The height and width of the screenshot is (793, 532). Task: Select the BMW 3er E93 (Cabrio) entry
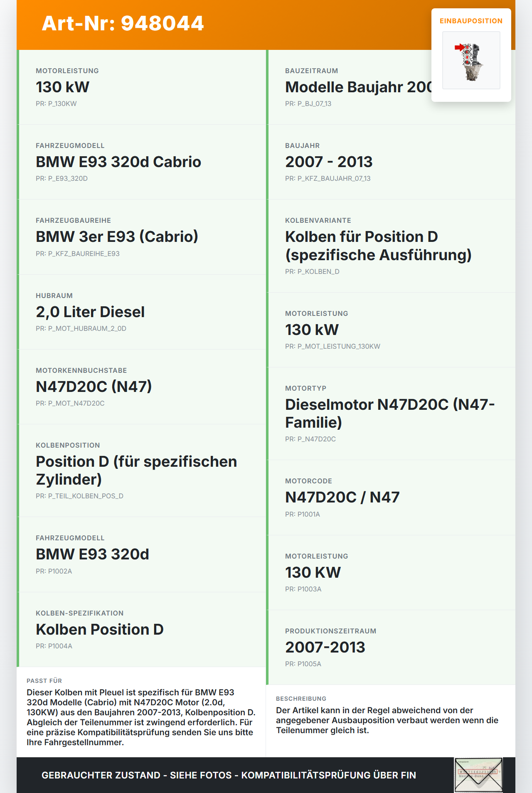[x=117, y=237]
